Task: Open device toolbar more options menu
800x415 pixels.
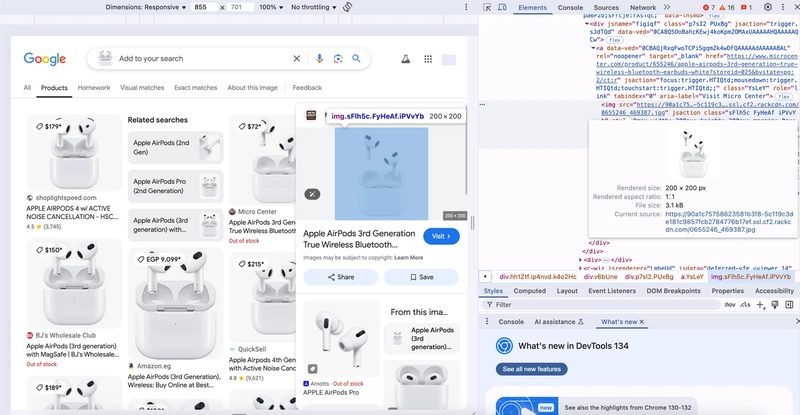Action: click(x=466, y=7)
